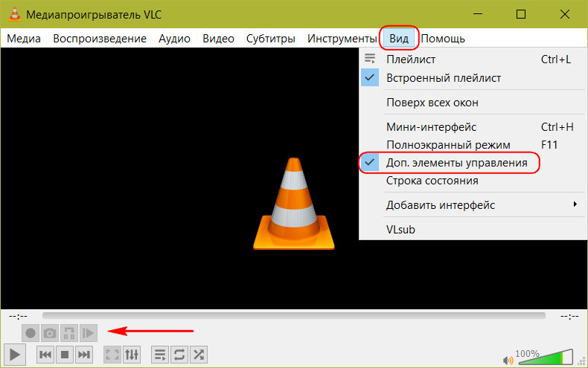Skip to next media track
Image resolution: width=588 pixels, height=368 pixels.
[83, 354]
